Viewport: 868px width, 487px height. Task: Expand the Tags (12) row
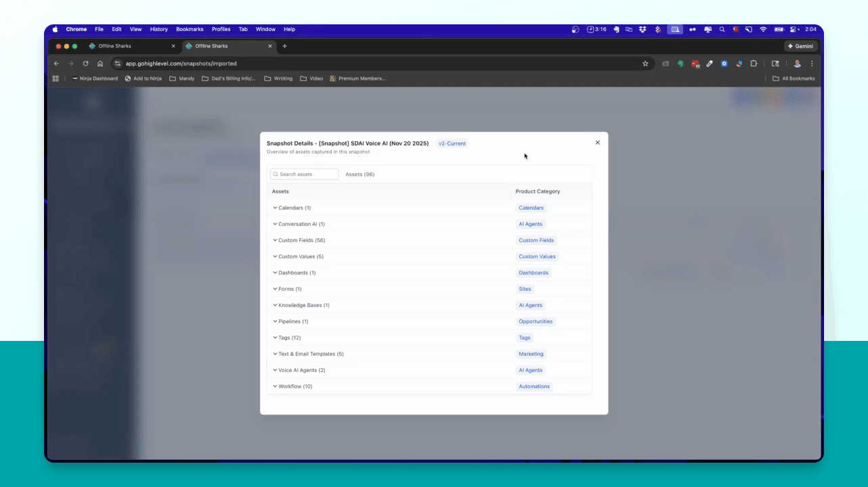coord(389,338)
